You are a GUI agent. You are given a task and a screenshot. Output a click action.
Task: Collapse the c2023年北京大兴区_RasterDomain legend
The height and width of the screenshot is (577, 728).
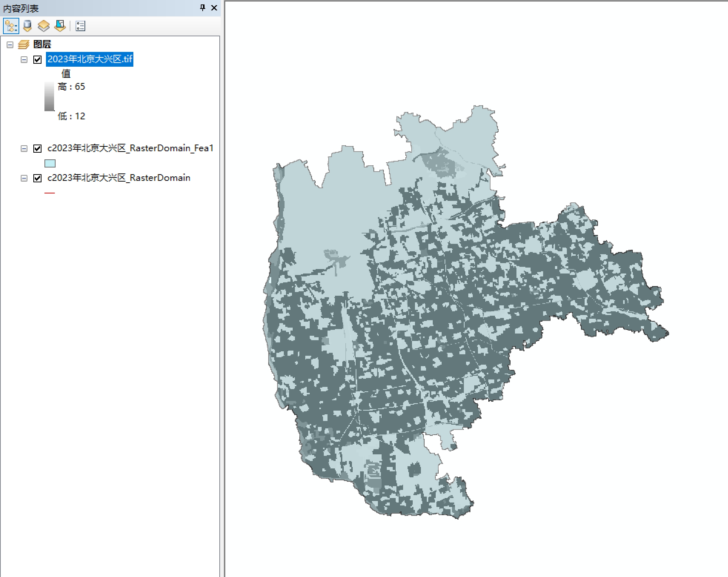(x=24, y=178)
